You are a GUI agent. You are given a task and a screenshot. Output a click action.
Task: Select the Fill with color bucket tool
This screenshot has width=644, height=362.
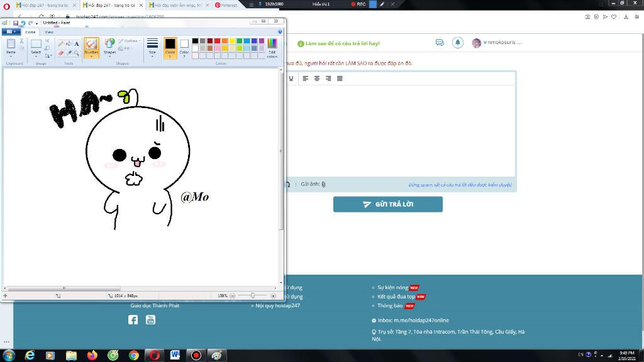pyautogui.click(x=69, y=44)
